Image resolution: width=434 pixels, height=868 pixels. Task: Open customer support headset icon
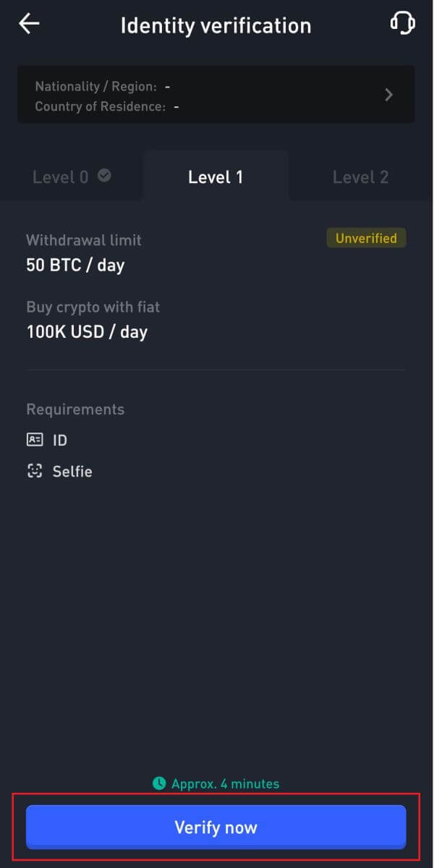pyautogui.click(x=402, y=24)
